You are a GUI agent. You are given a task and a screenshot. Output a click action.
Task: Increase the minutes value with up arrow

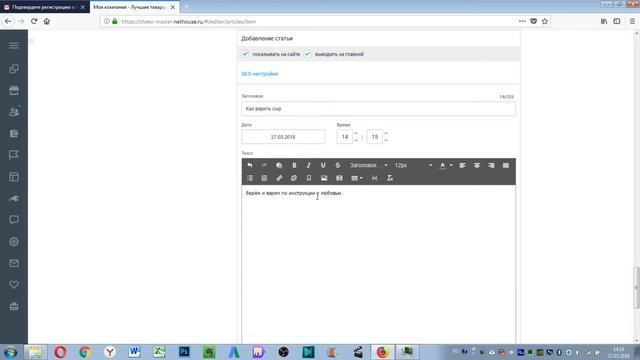click(386, 133)
